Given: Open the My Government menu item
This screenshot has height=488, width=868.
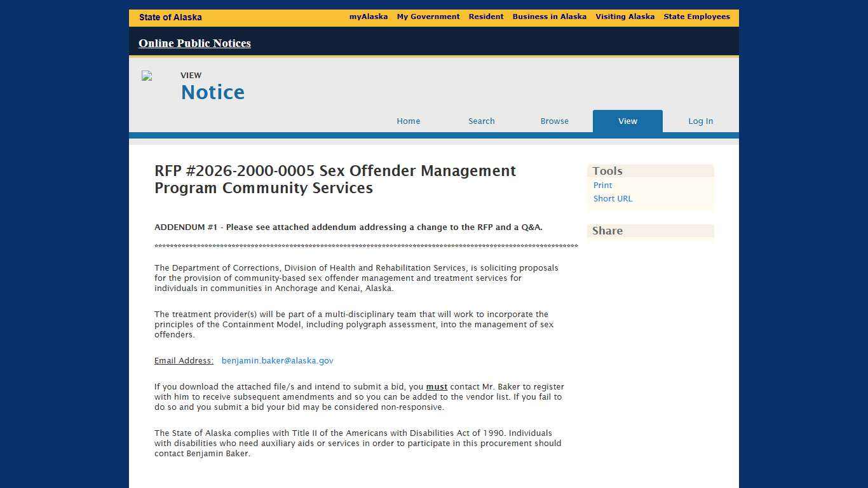Looking at the screenshot, I should [x=428, y=17].
